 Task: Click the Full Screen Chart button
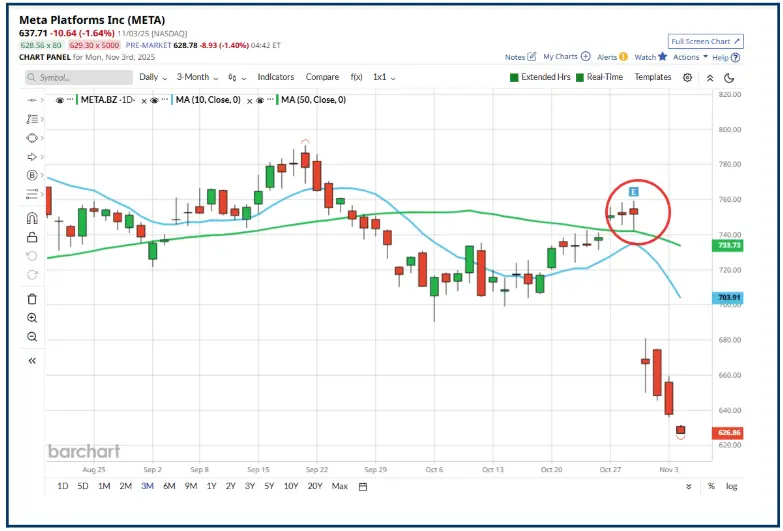tap(706, 42)
